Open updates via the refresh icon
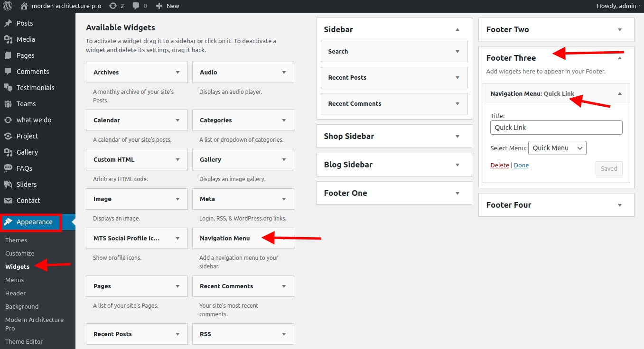This screenshot has height=349, width=644. tap(113, 6)
